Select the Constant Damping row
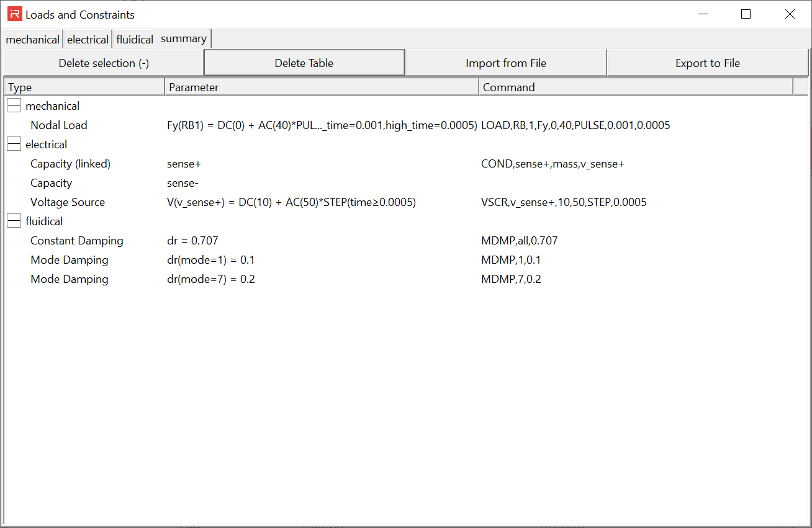Viewport: 812px width, 528px height. 77,241
